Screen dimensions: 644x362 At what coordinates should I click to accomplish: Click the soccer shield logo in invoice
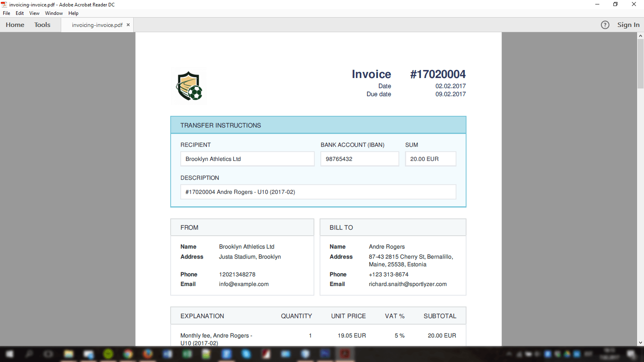(189, 86)
